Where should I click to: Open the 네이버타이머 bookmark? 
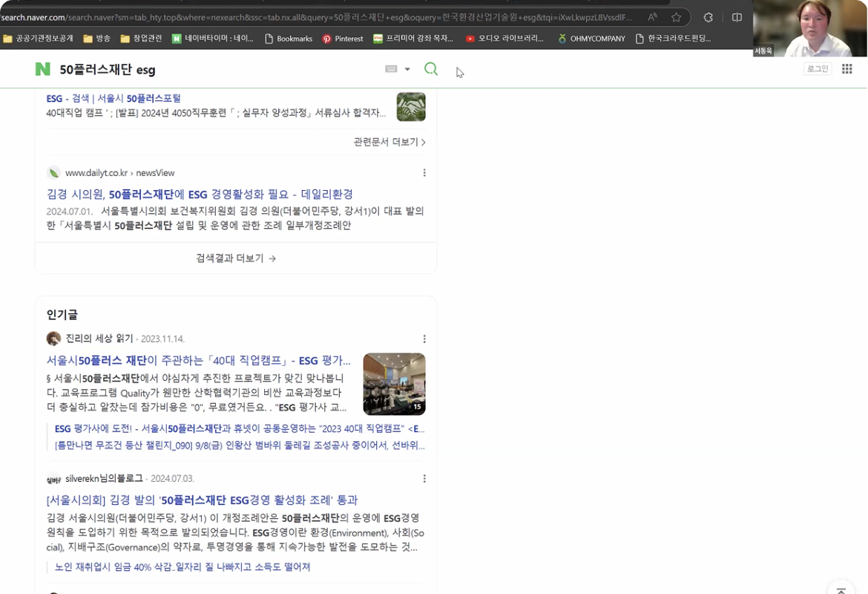[213, 38]
